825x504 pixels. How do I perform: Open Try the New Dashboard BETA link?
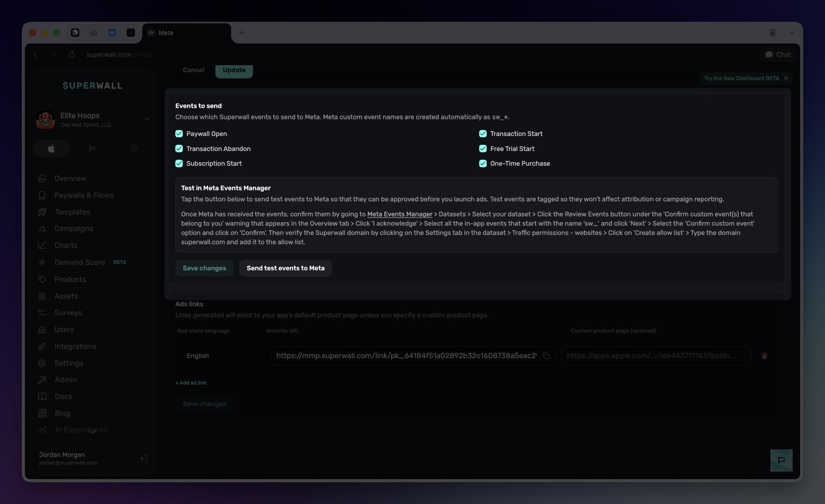pos(746,78)
